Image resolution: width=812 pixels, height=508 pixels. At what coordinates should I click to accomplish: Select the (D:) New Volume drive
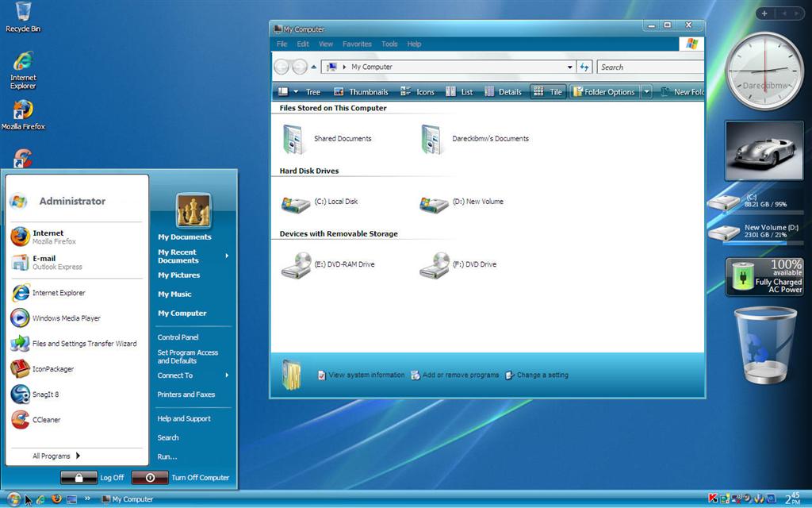[x=461, y=202]
